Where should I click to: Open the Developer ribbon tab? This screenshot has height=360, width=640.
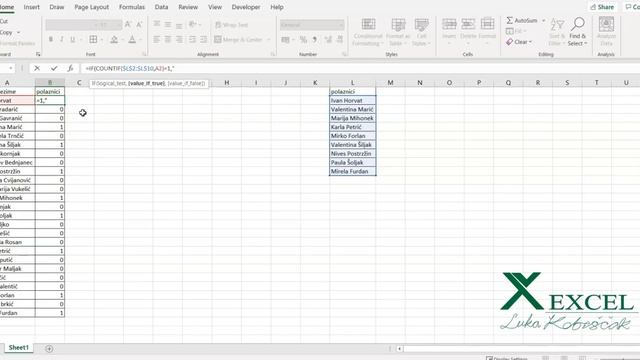coord(246,7)
